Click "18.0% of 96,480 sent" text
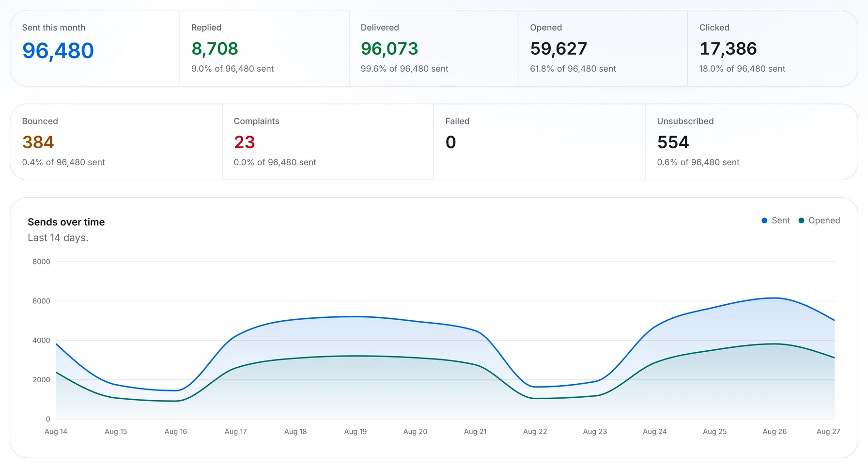The height and width of the screenshot is (468, 868). (742, 69)
